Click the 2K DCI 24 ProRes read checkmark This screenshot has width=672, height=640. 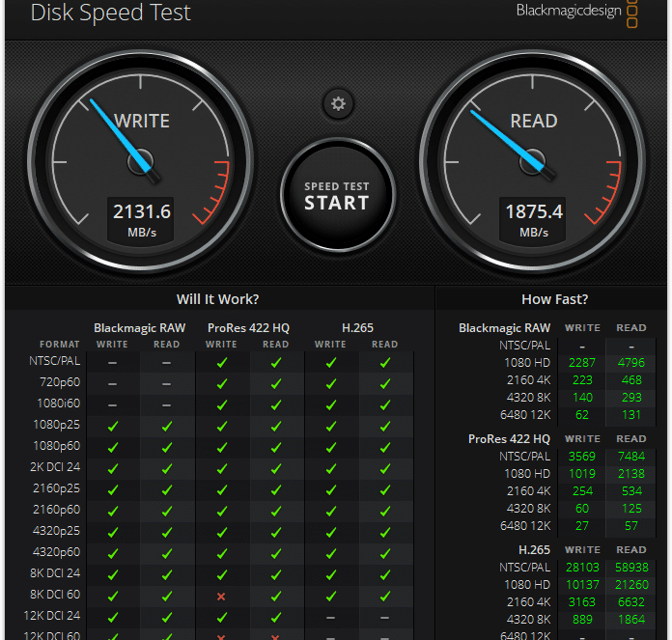pyautogui.click(x=276, y=468)
